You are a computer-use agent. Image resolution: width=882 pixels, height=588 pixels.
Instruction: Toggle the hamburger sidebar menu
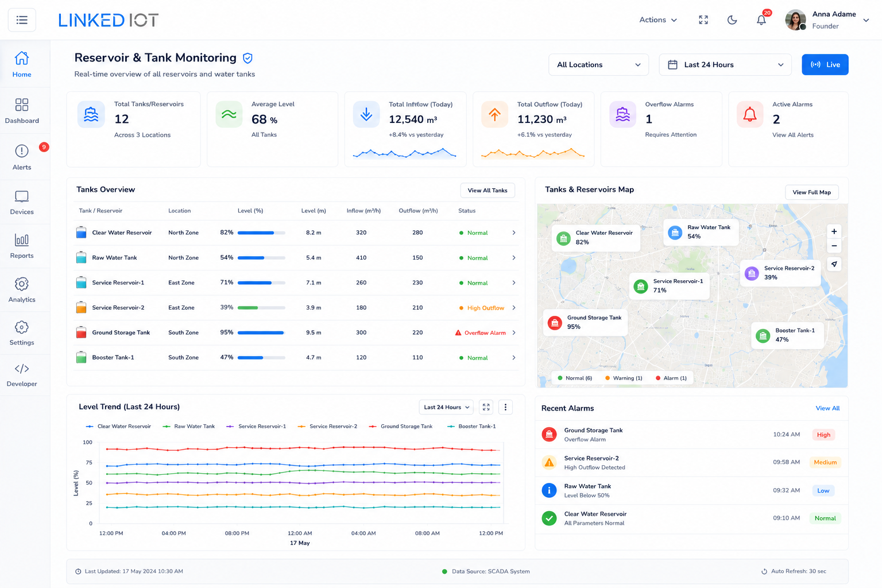point(22,20)
